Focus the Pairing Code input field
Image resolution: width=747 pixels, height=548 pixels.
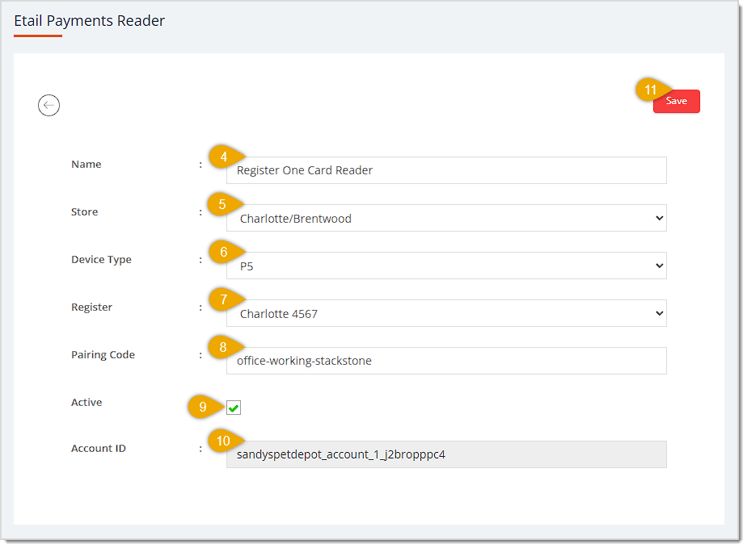(x=446, y=361)
